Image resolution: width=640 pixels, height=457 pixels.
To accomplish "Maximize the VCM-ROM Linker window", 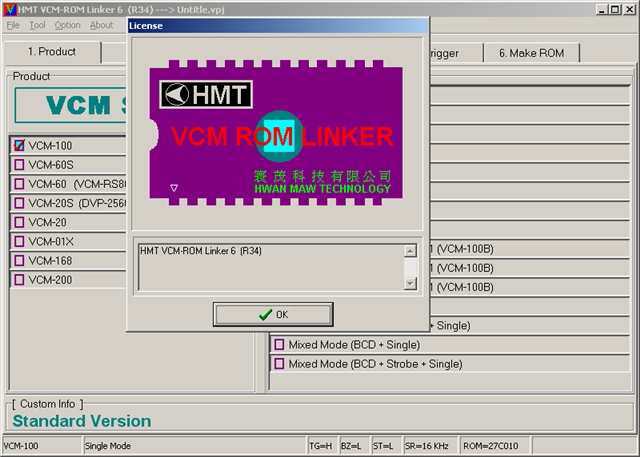I will pos(615,9).
